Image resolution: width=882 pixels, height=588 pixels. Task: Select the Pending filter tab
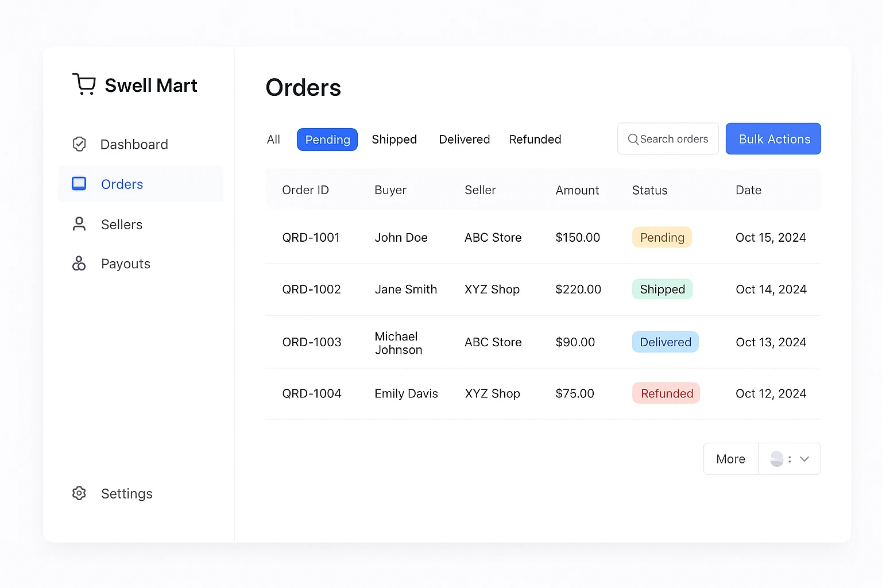coord(327,140)
